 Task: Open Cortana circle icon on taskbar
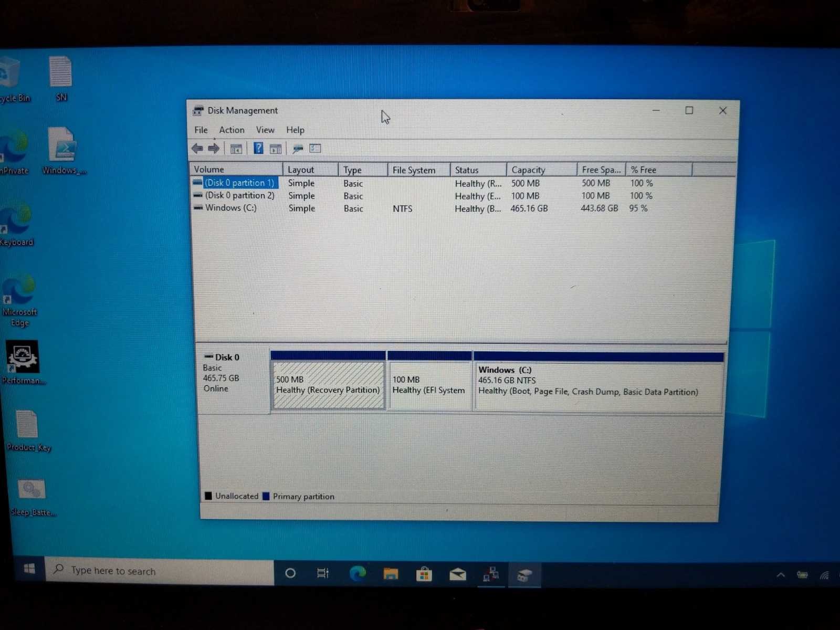tap(290, 573)
